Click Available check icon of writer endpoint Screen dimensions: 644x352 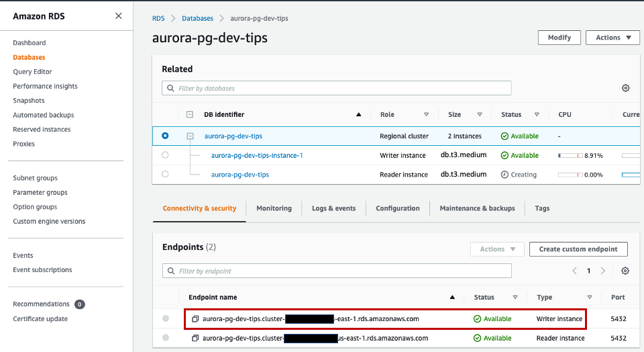(477, 318)
